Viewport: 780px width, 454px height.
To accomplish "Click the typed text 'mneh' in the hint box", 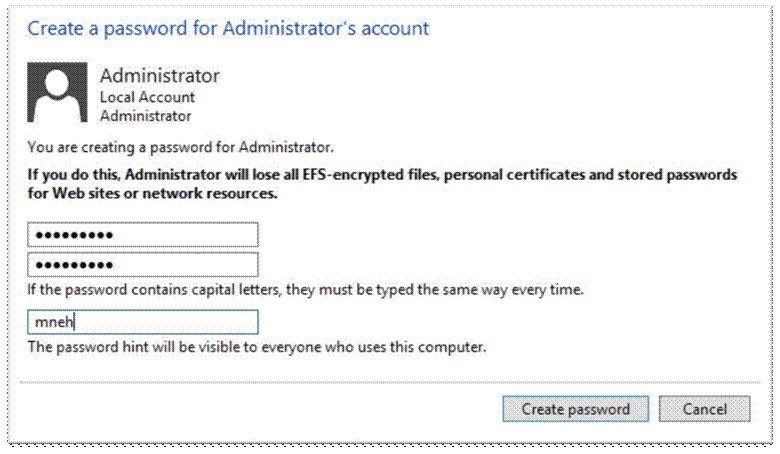I will (x=54, y=322).
